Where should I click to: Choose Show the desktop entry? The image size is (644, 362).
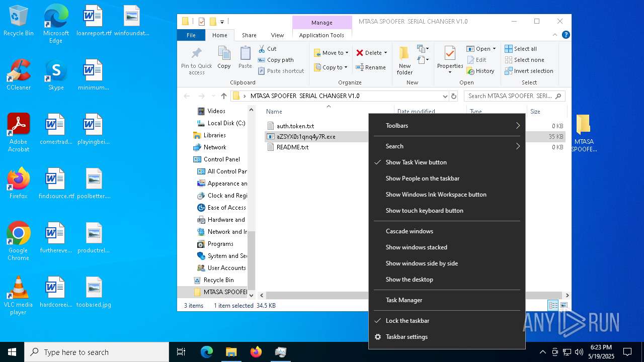click(x=447, y=280)
